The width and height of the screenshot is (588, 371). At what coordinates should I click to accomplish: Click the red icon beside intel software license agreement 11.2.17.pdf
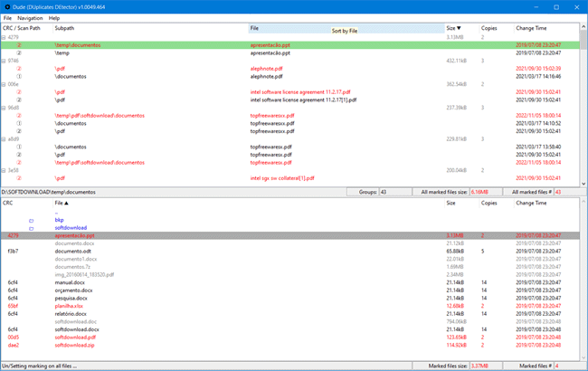click(x=19, y=92)
